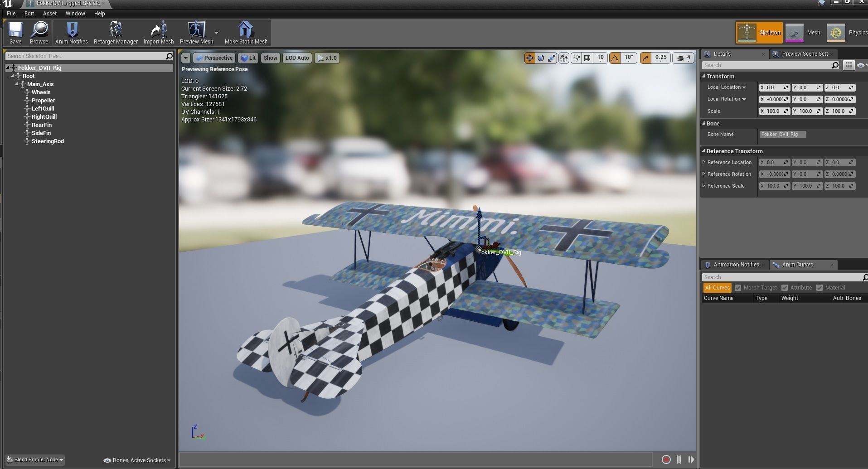Select the rotate gizmo tool
Image resolution: width=868 pixels, height=469 pixels.
(x=541, y=58)
